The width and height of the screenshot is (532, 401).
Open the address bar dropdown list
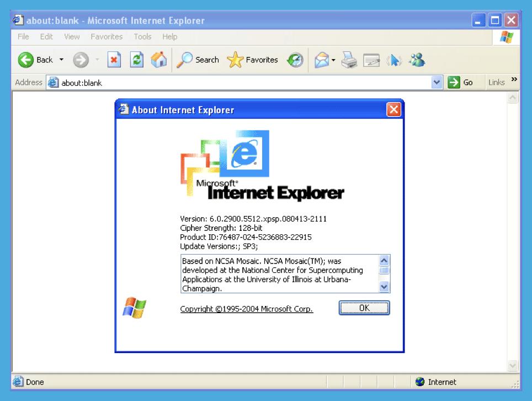[x=437, y=82]
